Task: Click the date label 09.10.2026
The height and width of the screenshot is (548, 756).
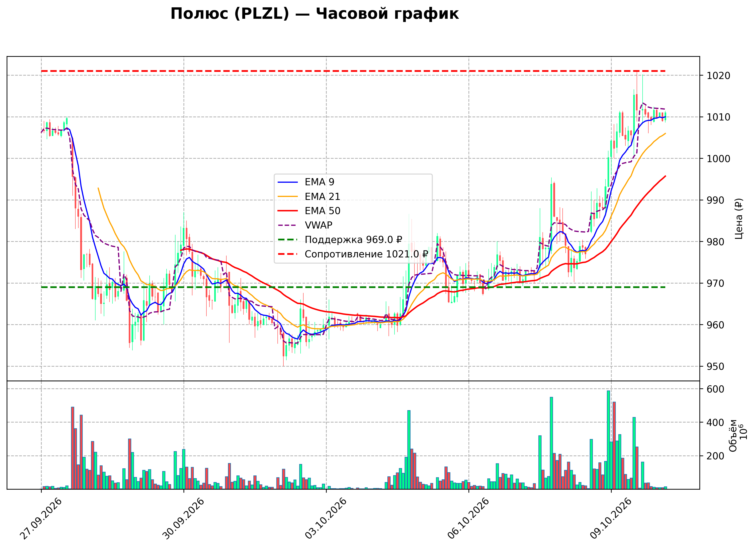Action: (611, 519)
